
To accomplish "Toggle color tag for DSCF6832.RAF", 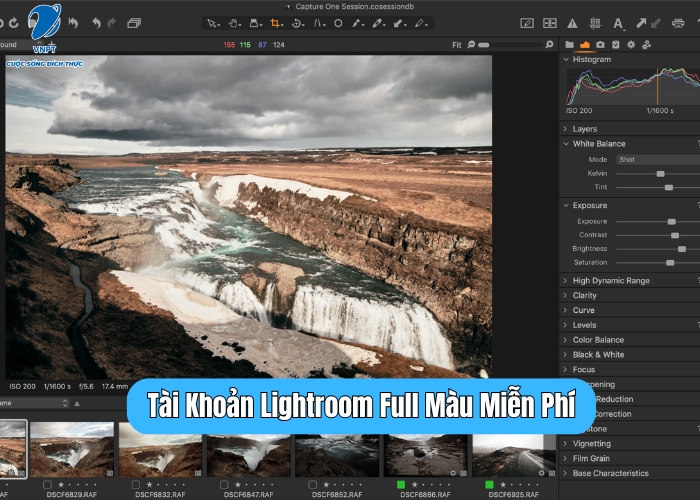I will tap(136, 484).
